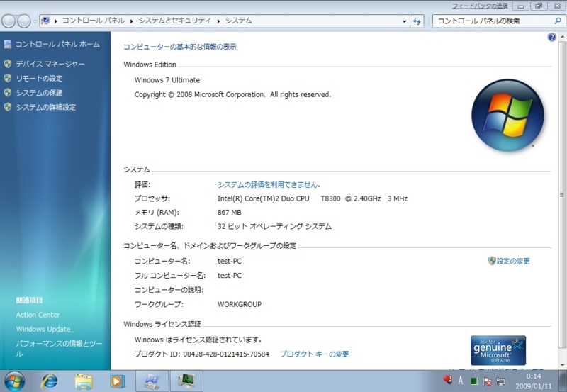Expand the first breadcrumb root chevron
567x392 pixels.
click(56, 21)
